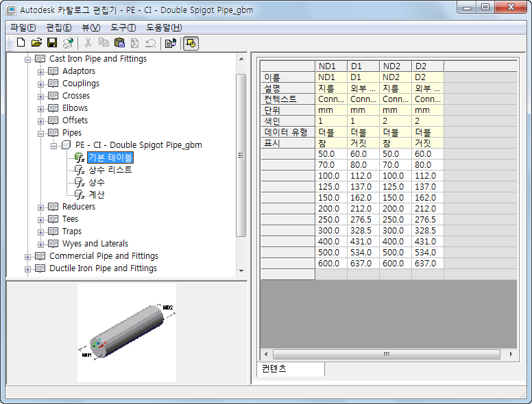The width and height of the screenshot is (532, 404).
Task: Expand the Commercial Pipe and Fittings node
Action: click(27, 257)
